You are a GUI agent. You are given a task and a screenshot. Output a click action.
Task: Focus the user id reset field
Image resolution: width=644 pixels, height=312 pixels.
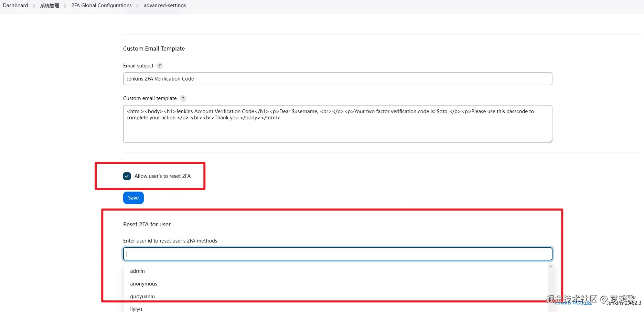click(338, 254)
